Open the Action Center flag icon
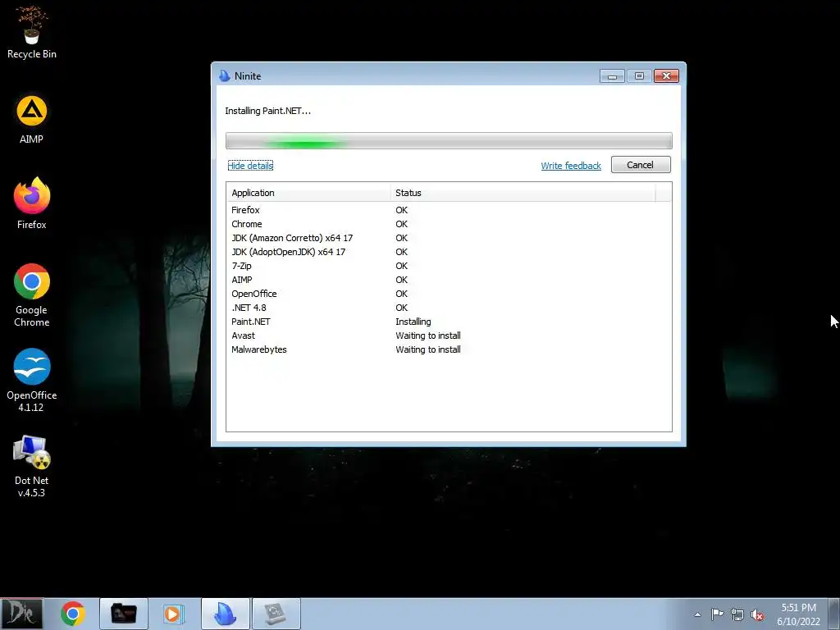 (x=717, y=614)
